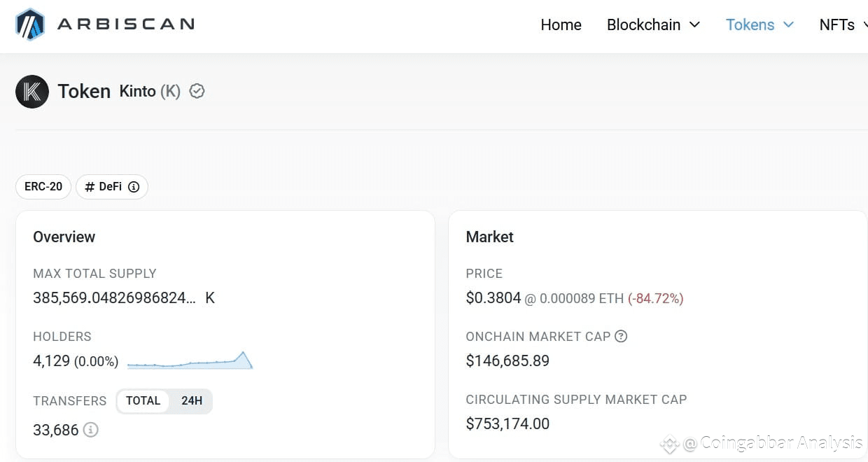Click the $0.3804 token price
The image size is (868, 462).
click(x=493, y=298)
